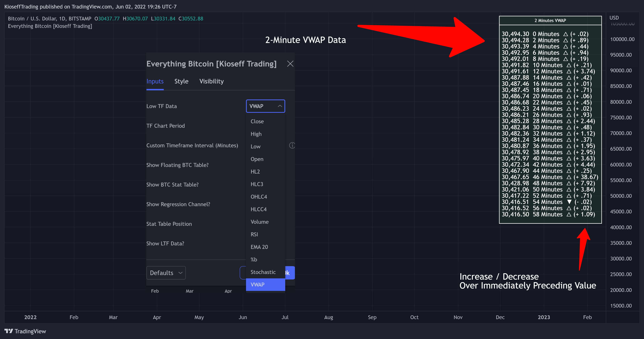Select %b option in dropdown
This screenshot has height=339, width=644.
[265, 260]
